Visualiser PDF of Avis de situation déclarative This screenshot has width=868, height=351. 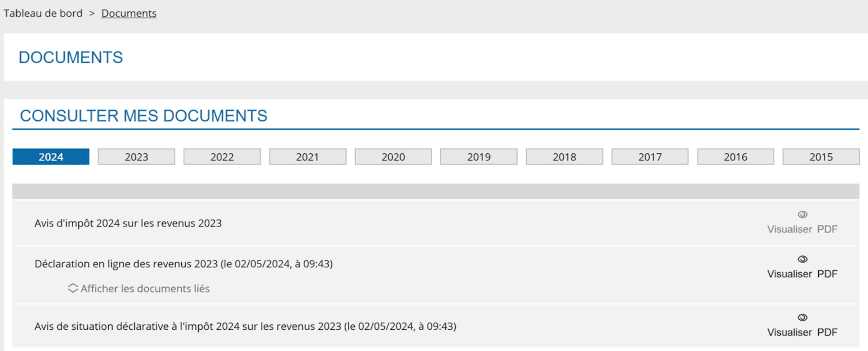tap(802, 332)
